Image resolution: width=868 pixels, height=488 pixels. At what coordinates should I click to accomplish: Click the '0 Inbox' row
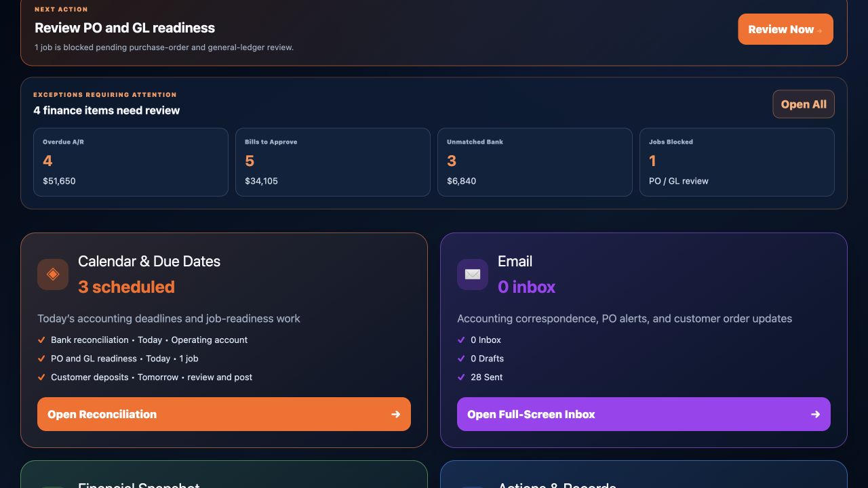click(x=486, y=340)
